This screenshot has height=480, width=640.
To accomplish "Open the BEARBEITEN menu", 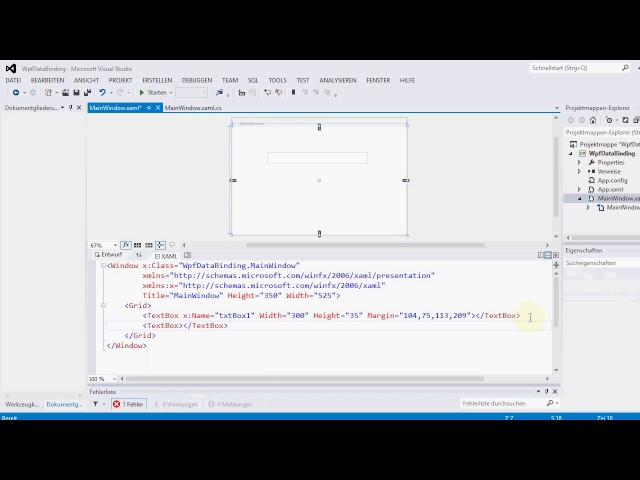I will coord(47,80).
